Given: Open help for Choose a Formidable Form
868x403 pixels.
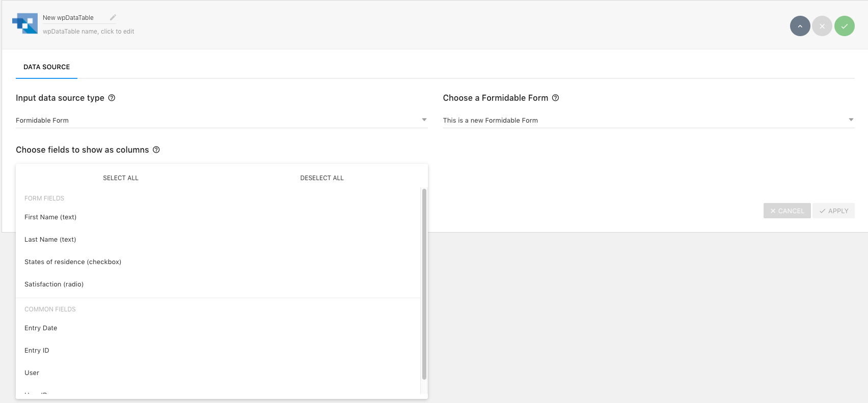Looking at the screenshot, I should pos(556,98).
